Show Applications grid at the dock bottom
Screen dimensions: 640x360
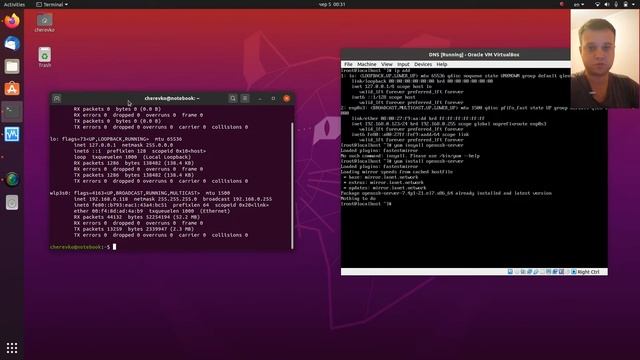pyautogui.click(x=12, y=348)
